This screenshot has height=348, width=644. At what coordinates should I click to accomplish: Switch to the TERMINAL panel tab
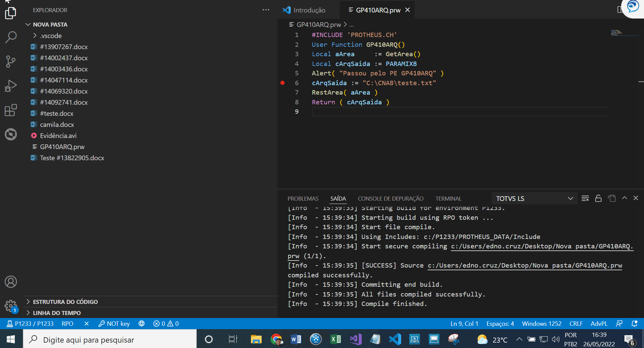(448, 199)
